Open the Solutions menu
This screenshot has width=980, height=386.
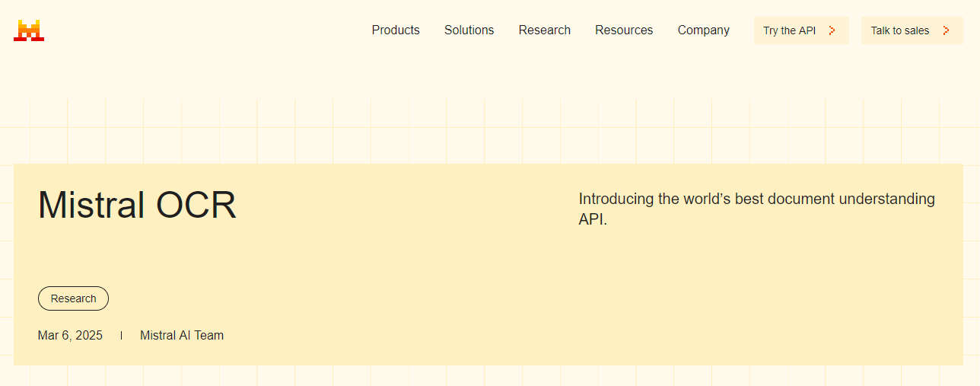pyautogui.click(x=469, y=30)
